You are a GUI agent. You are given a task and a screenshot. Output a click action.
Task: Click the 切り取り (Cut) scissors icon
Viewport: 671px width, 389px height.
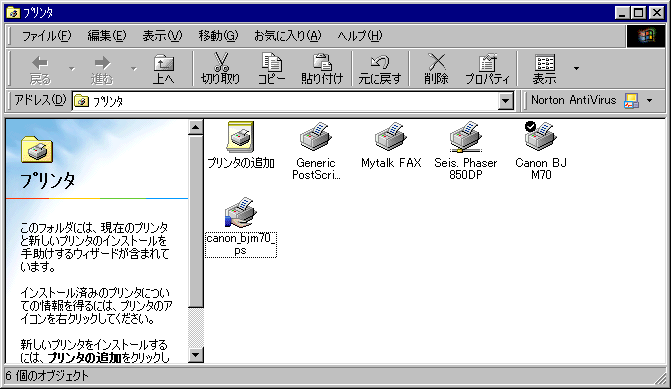click(221, 62)
